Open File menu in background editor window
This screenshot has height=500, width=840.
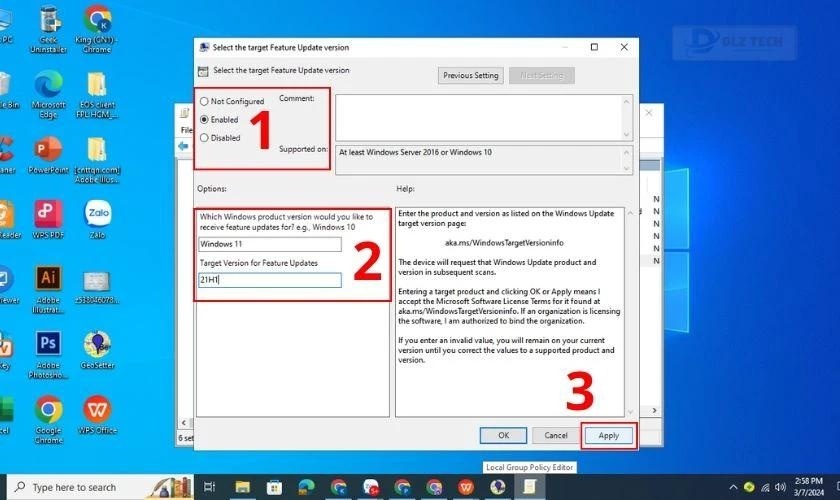click(186, 130)
